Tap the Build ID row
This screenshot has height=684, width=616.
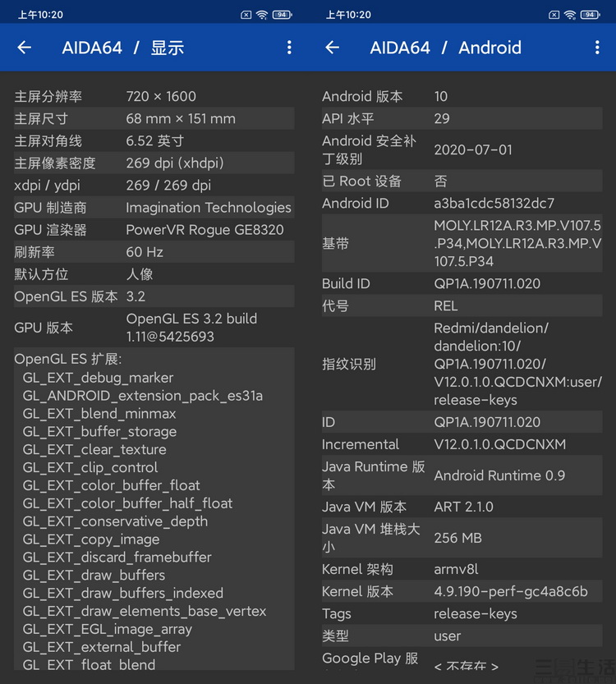462,283
